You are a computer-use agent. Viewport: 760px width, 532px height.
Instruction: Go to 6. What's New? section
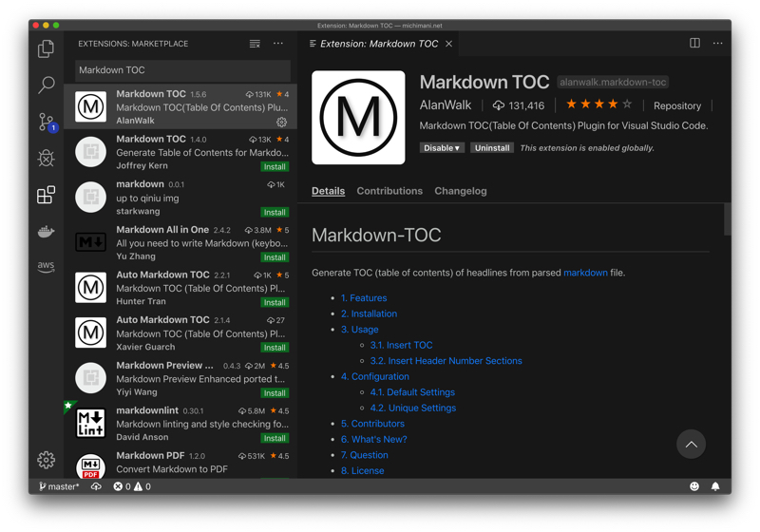click(373, 439)
